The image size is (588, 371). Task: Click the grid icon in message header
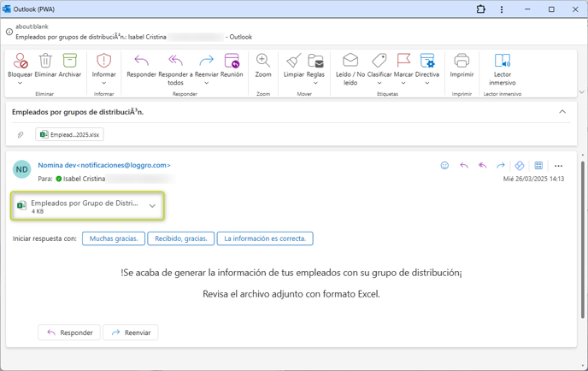(x=538, y=166)
